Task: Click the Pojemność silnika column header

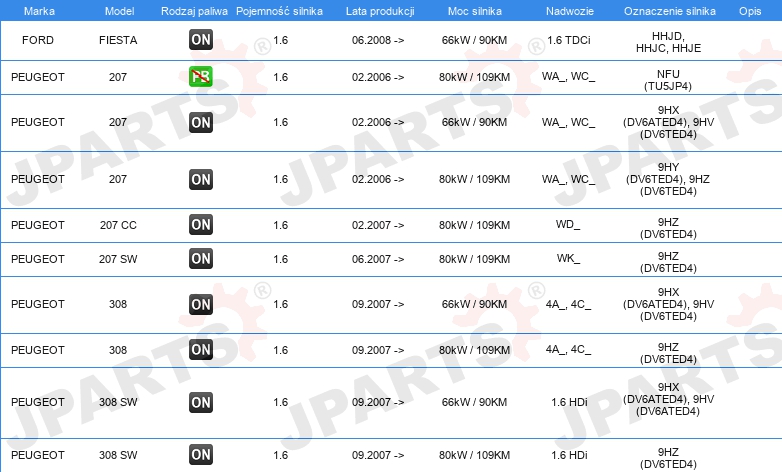Action: (x=279, y=11)
